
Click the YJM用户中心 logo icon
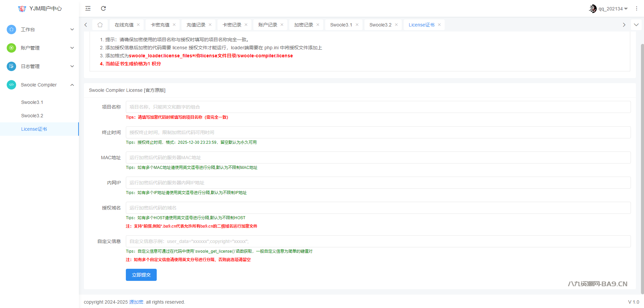coord(22,9)
